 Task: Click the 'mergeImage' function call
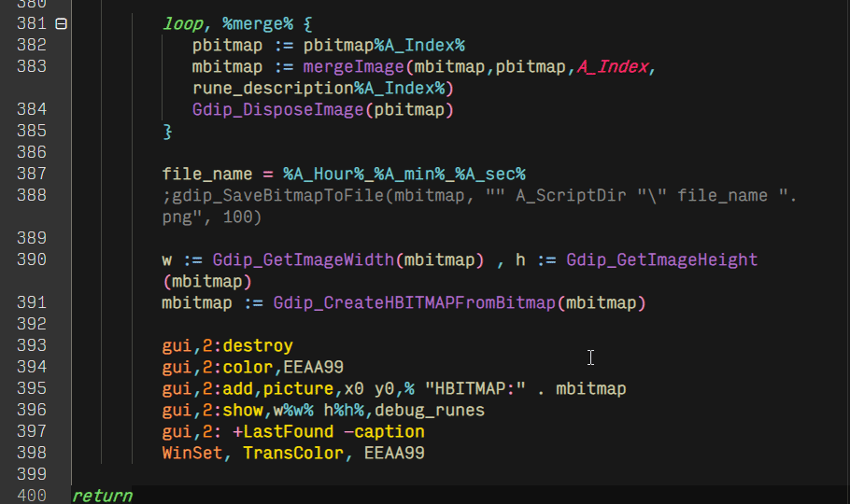point(353,66)
